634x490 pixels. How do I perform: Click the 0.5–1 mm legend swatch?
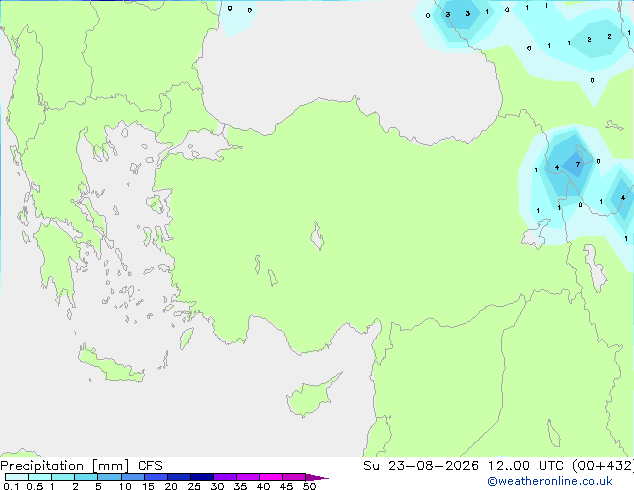click(x=40, y=477)
